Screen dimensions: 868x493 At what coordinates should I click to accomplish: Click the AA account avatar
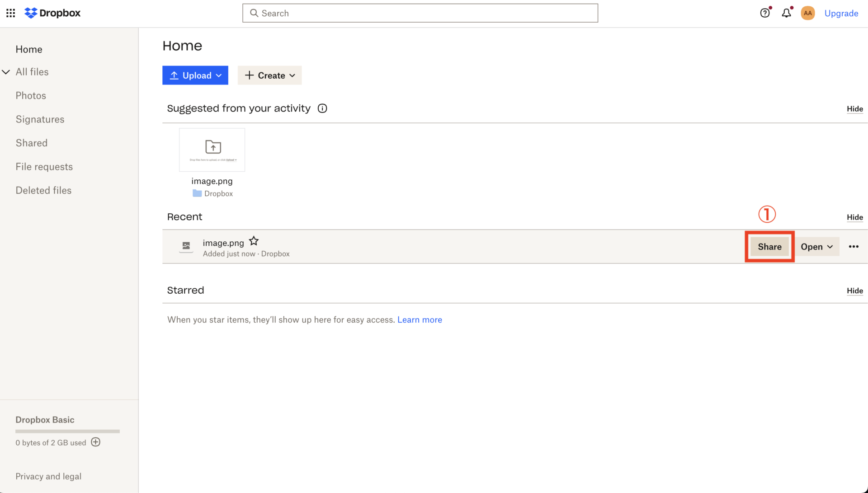coord(808,13)
